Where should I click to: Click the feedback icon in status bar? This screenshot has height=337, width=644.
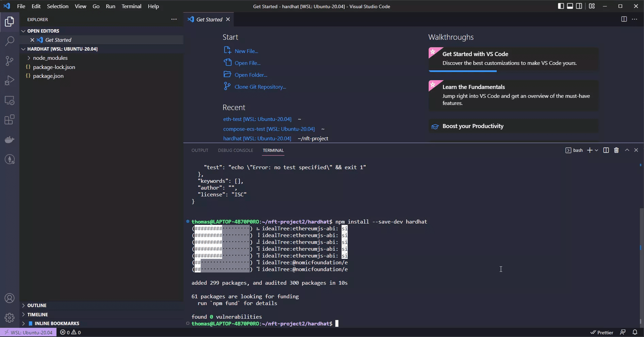point(623,332)
